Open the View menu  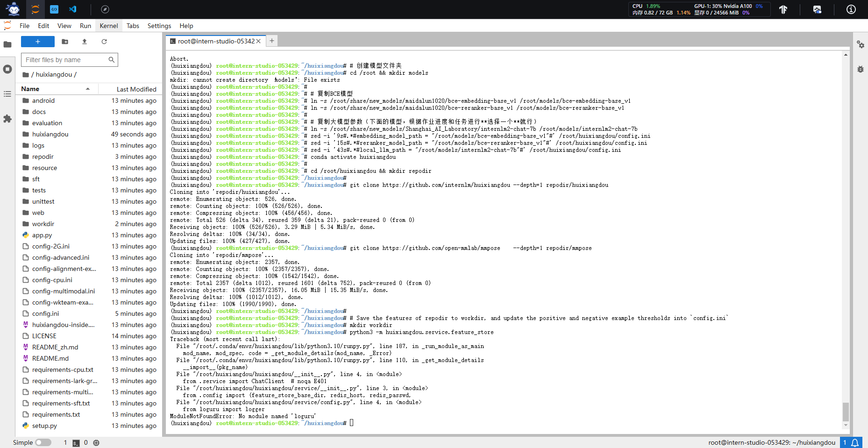coord(64,26)
